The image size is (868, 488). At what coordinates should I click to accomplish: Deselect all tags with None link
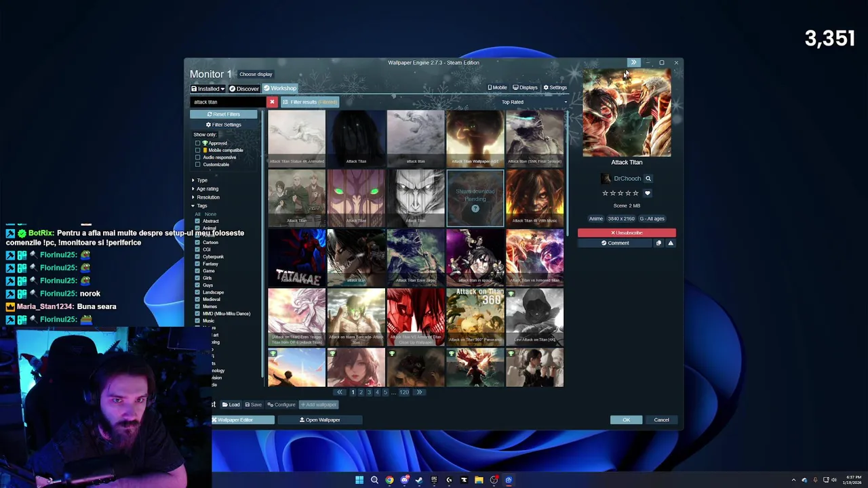pyautogui.click(x=210, y=214)
